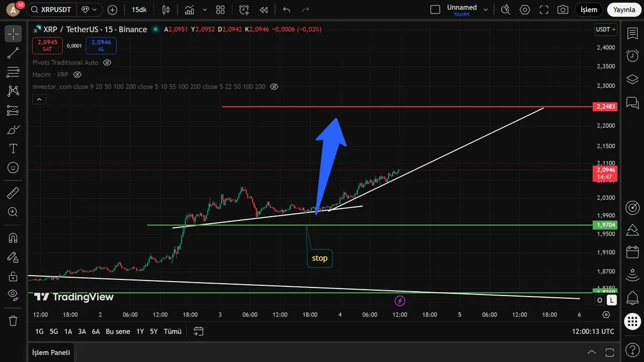Open the candlestick chart type menu
Image resolution: width=644 pixels, height=362 pixels.
[x=165, y=10]
